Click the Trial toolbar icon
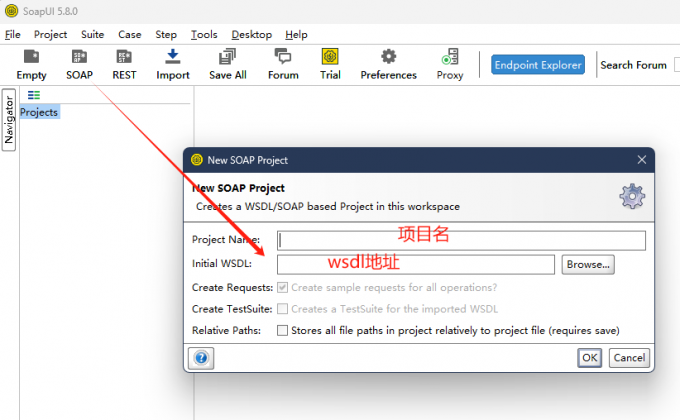680x420 pixels. coord(330,65)
